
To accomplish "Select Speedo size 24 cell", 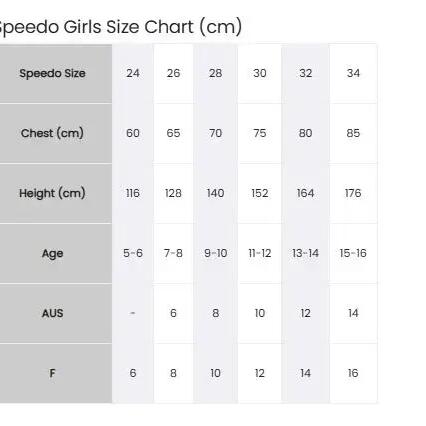I will pyautogui.click(x=133, y=73).
